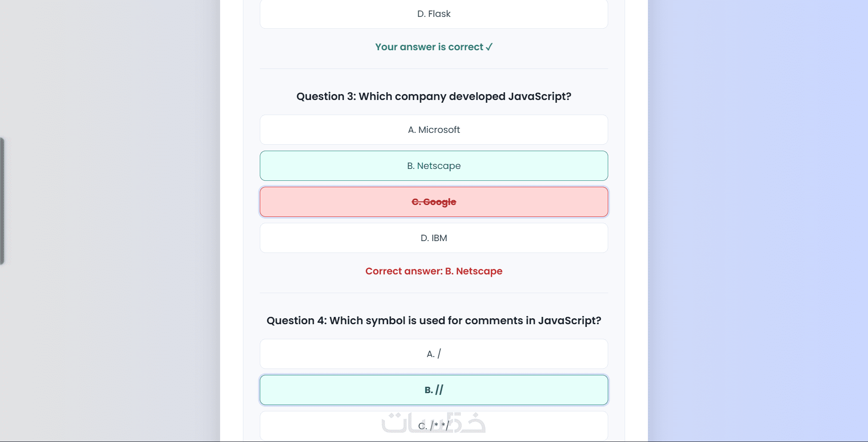The height and width of the screenshot is (442, 868).
Task: Click the divider line above Question 3
Action: 434,69
